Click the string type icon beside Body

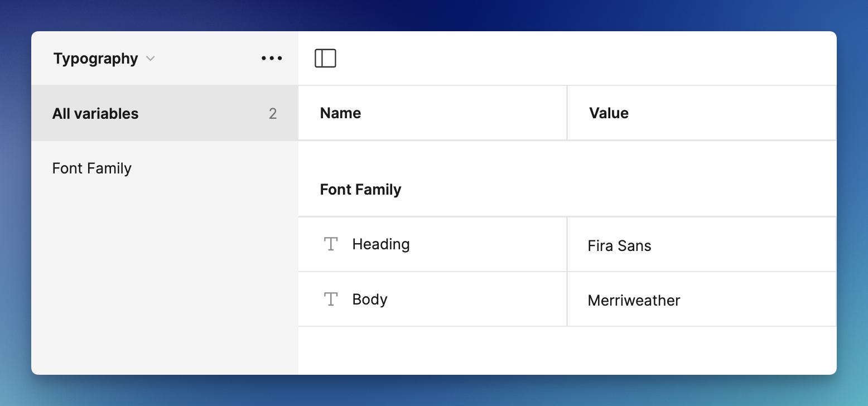(x=331, y=299)
